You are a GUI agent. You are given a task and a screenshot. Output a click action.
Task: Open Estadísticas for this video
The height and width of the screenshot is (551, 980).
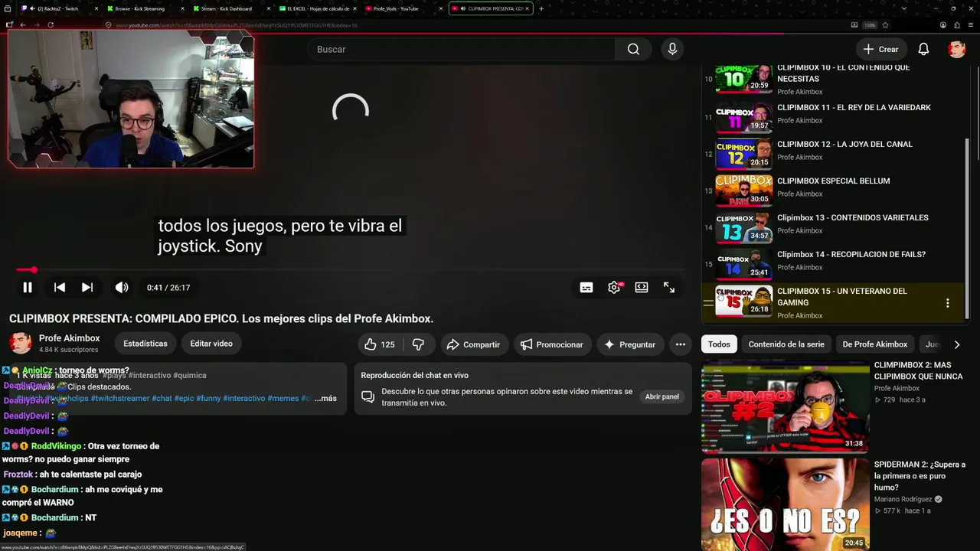145,344
